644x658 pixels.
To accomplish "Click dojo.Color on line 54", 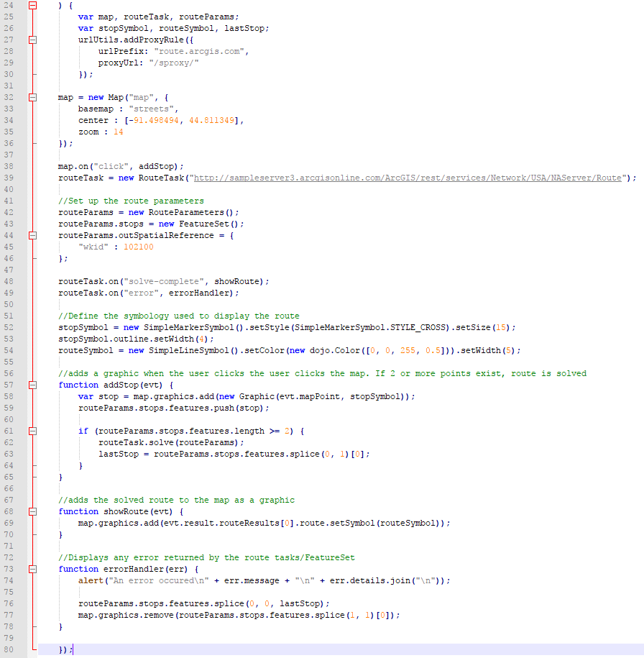I will point(335,350).
